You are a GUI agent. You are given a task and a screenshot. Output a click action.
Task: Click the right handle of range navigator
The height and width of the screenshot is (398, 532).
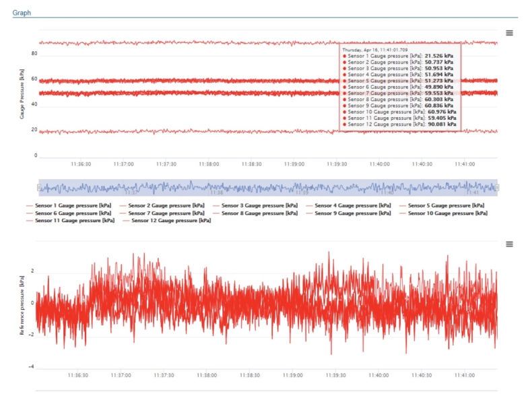pyautogui.click(x=498, y=188)
